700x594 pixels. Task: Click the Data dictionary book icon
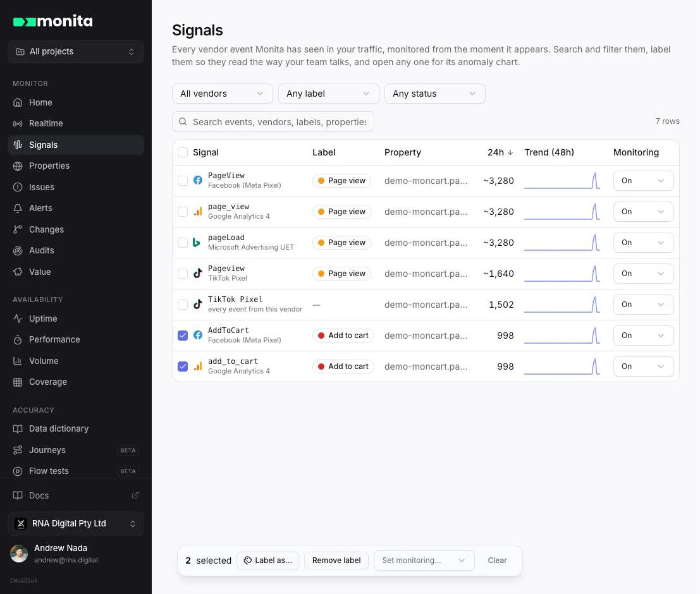pyautogui.click(x=18, y=429)
